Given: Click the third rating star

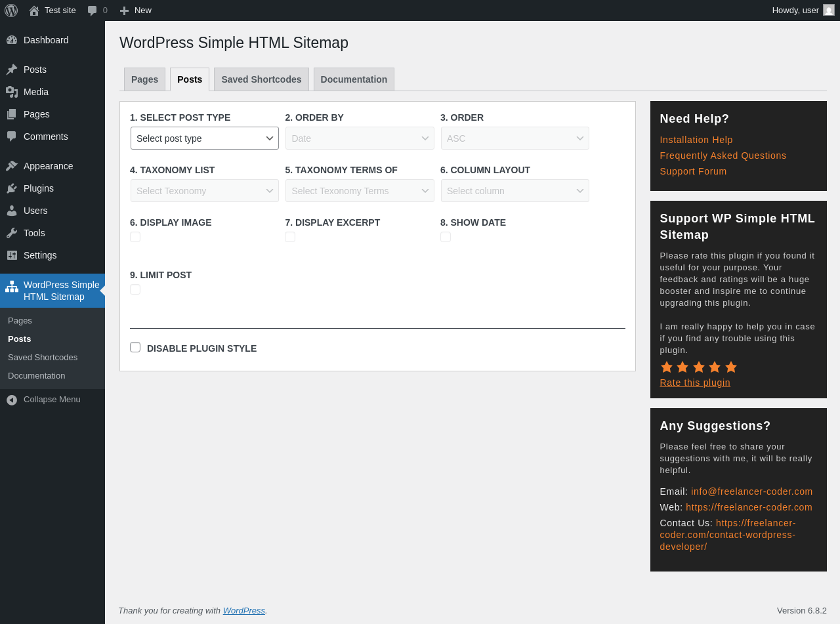Looking at the screenshot, I should (699, 367).
